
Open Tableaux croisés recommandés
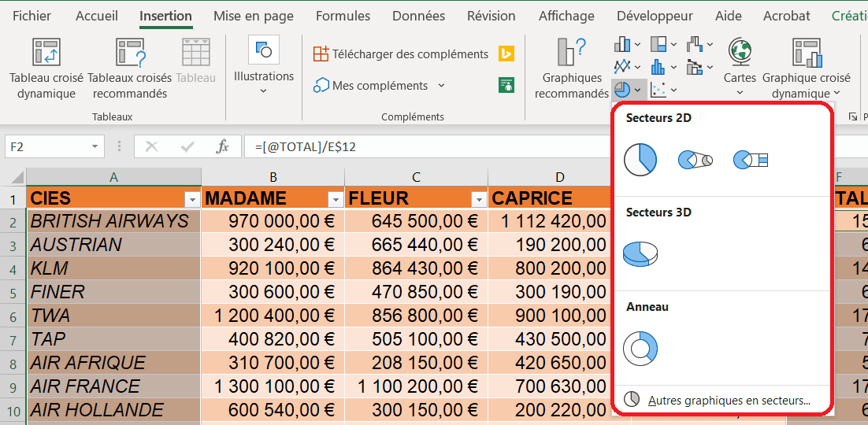pyautogui.click(x=129, y=68)
